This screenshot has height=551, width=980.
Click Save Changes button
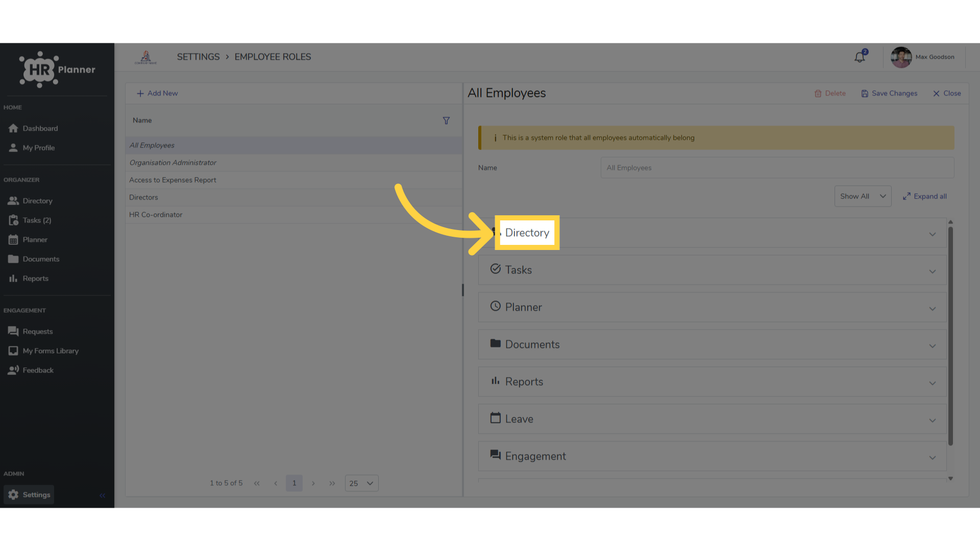tap(889, 93)
